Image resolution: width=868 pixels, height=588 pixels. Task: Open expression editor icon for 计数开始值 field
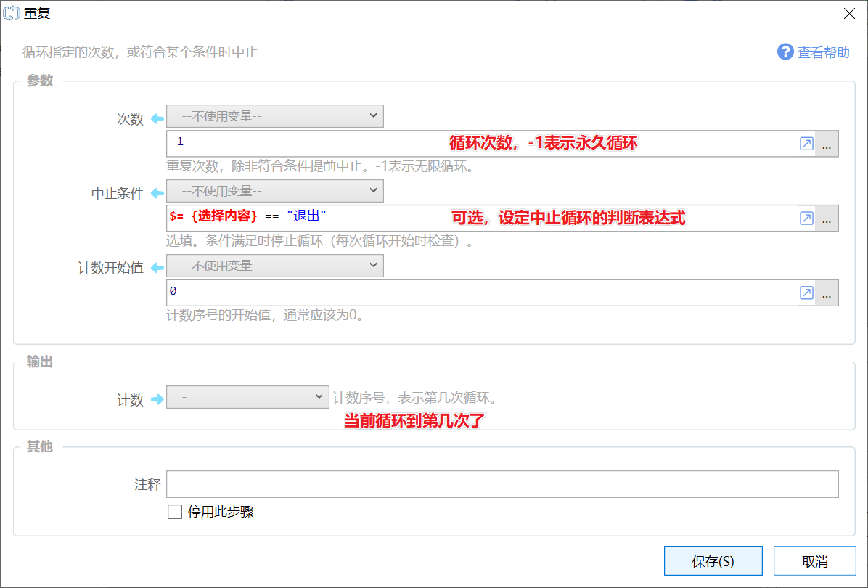click(x=806, y=293)
